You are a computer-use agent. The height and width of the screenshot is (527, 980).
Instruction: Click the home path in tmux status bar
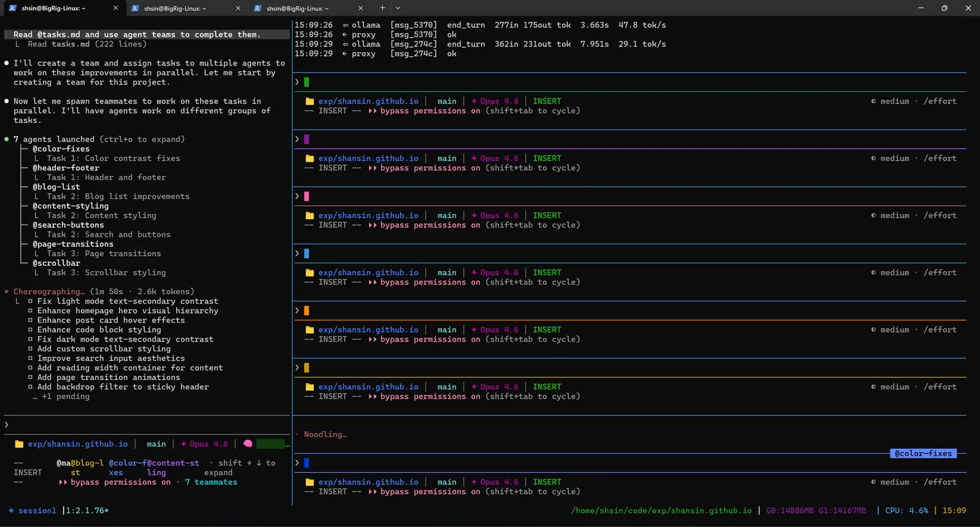661,510
